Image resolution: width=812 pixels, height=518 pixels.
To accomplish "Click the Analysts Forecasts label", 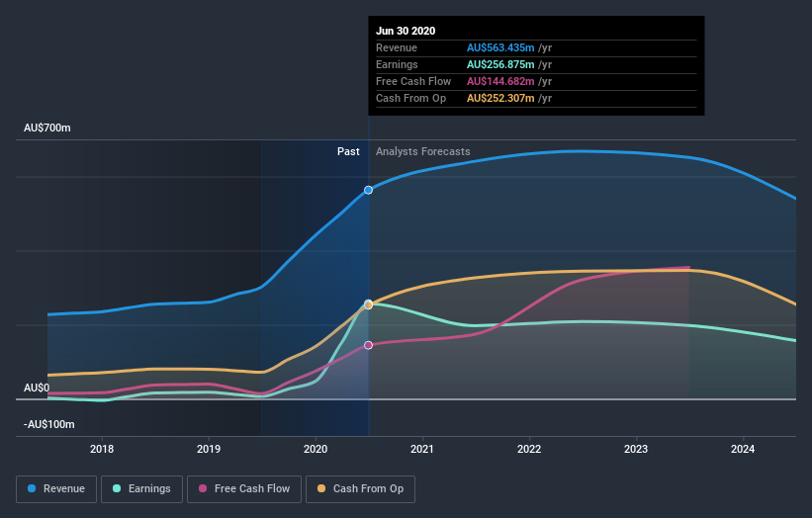I will click(x=423, y=151).
